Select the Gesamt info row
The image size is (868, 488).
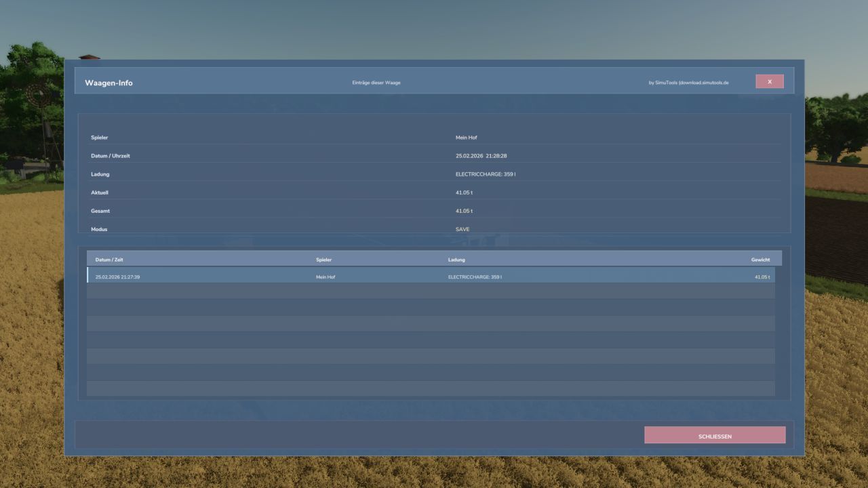pos(434,211)
